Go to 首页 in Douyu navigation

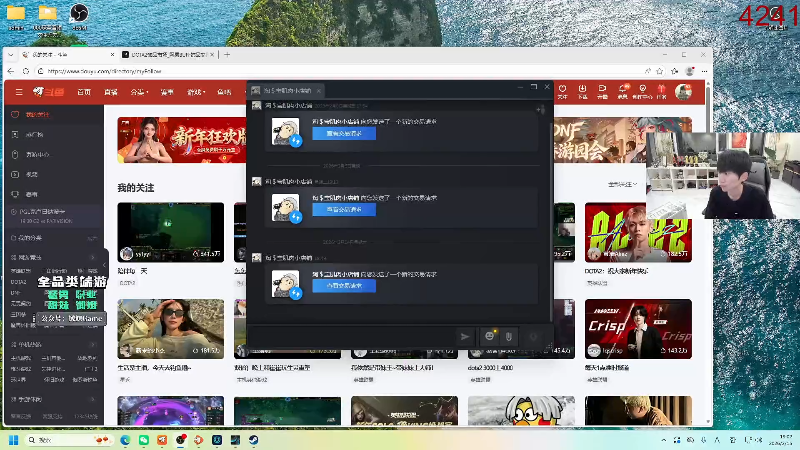tap(84, 92)
